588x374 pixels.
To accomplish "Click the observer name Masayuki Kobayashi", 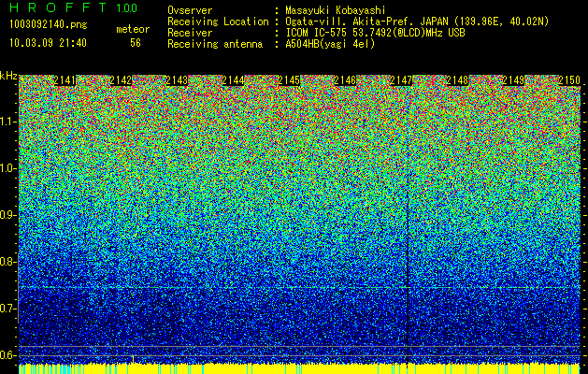I will (x=336, y=10).
